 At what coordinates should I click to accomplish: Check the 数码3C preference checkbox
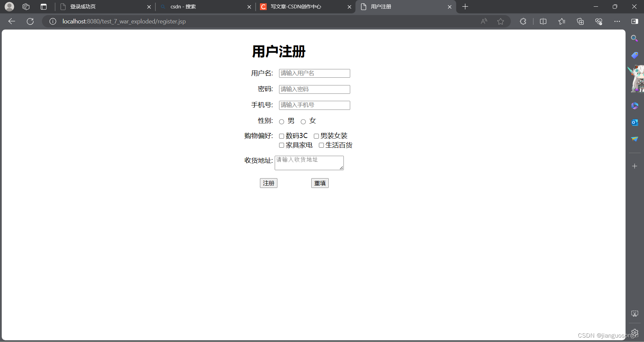282,136
